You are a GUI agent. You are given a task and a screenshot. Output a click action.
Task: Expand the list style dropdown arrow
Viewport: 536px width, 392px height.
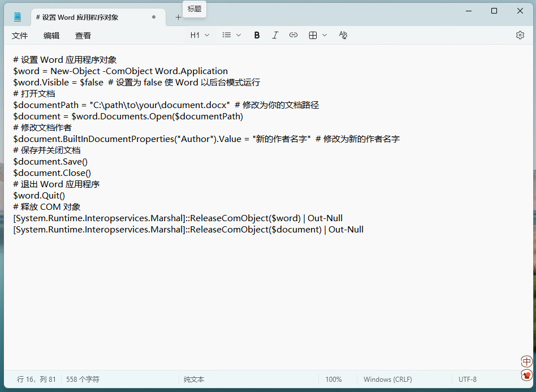tap(239, 35)
